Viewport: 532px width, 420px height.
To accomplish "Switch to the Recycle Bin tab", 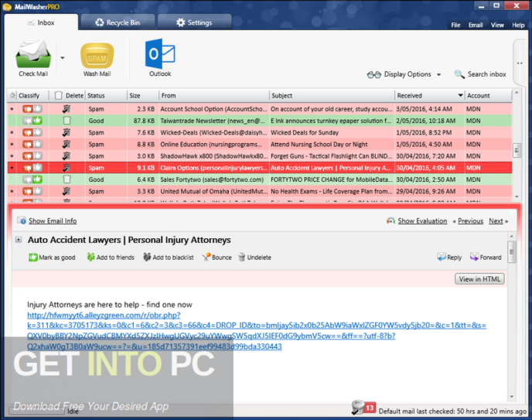I will (118, 22).
